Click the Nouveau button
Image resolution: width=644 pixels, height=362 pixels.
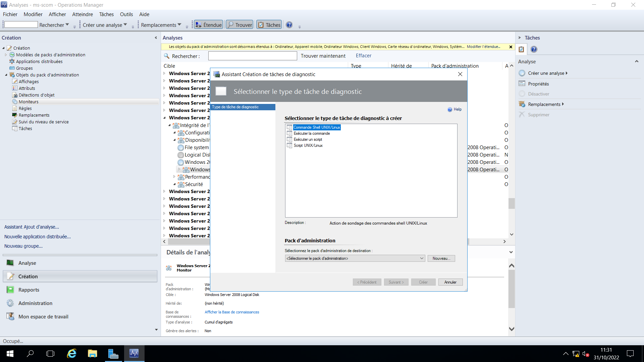pos(441,258)
